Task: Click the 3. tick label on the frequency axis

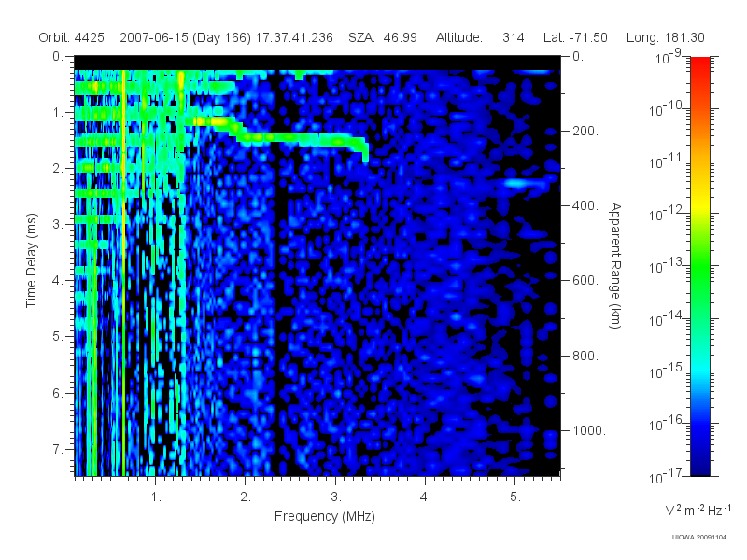Action: click(336, 497)
